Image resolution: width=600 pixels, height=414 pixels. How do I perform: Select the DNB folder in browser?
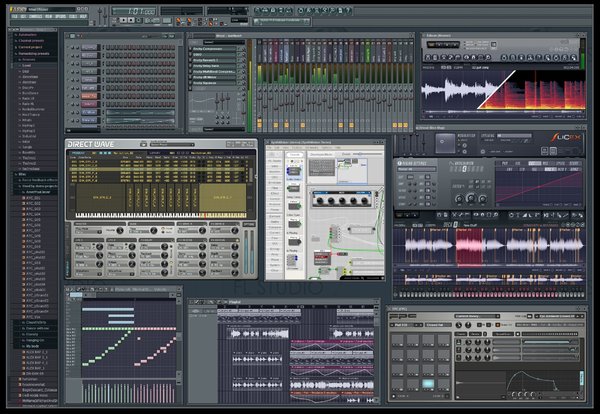coord(25,71)
